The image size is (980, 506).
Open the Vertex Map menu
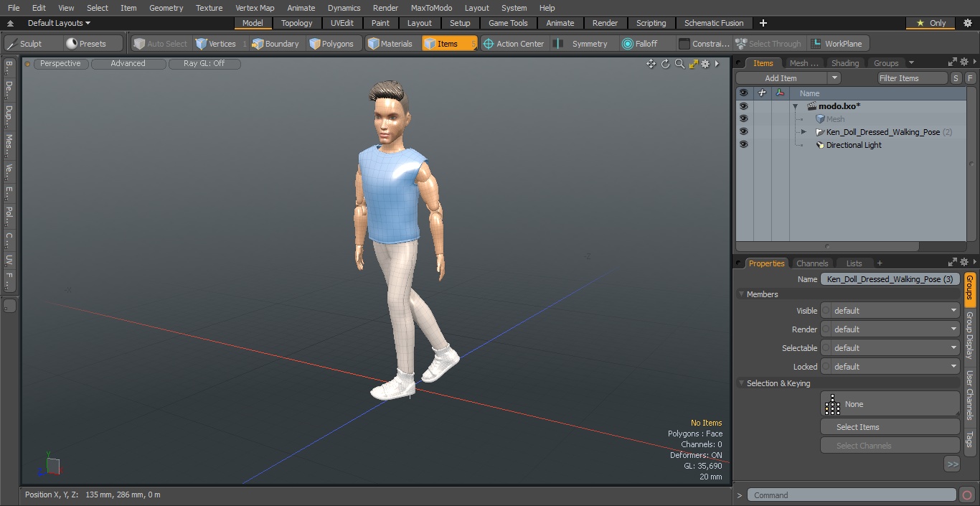255,8
